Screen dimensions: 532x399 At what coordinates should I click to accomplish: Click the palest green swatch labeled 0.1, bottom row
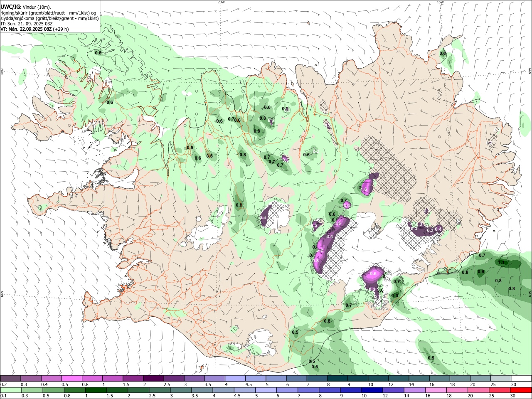pos(11,390)
